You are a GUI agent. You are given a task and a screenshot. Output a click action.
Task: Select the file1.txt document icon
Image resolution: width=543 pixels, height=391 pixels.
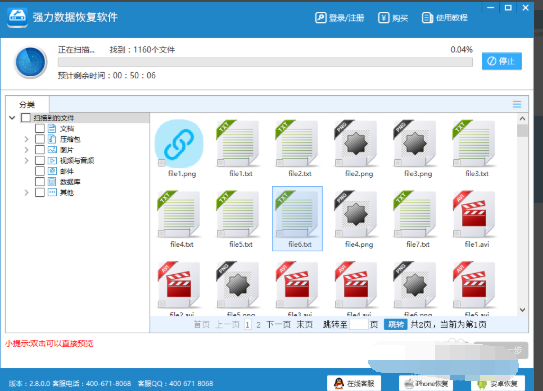(x=238, y=143)
